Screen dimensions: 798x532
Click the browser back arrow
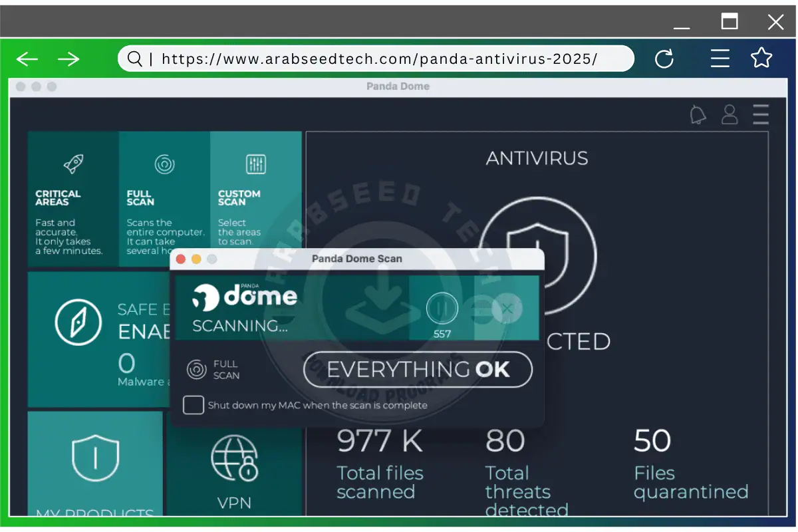tap(27, 59)
